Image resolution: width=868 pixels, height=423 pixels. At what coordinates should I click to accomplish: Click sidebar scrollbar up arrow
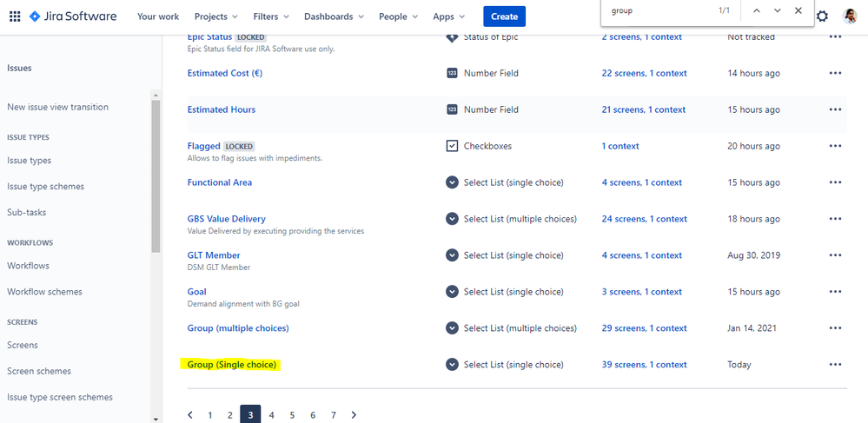[156, 96]
